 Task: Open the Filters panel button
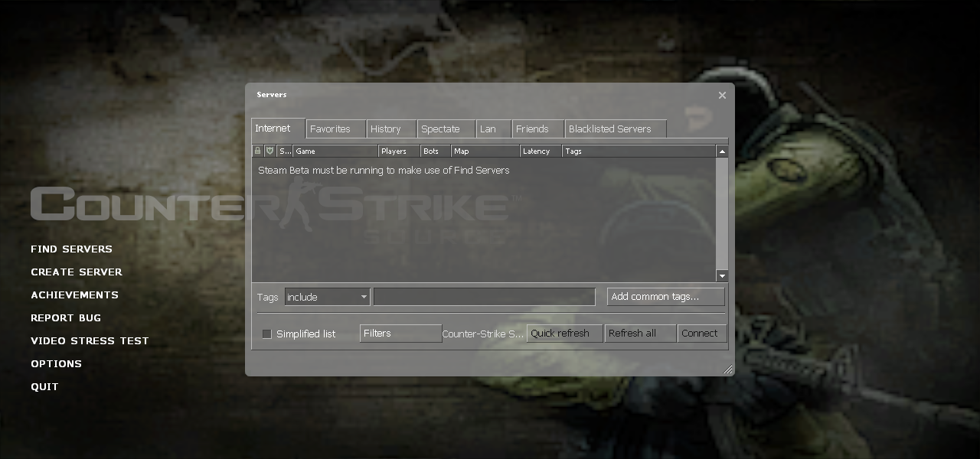pos(400,334)
